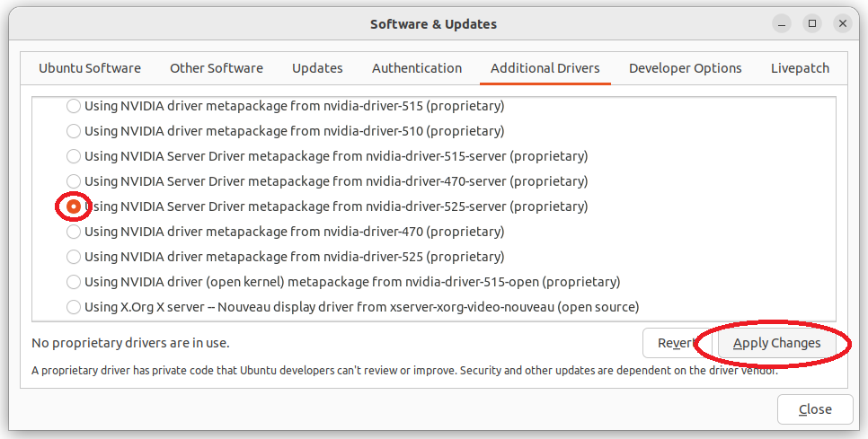Select the nvidia-driver-510 radio button

click(74, 131)
